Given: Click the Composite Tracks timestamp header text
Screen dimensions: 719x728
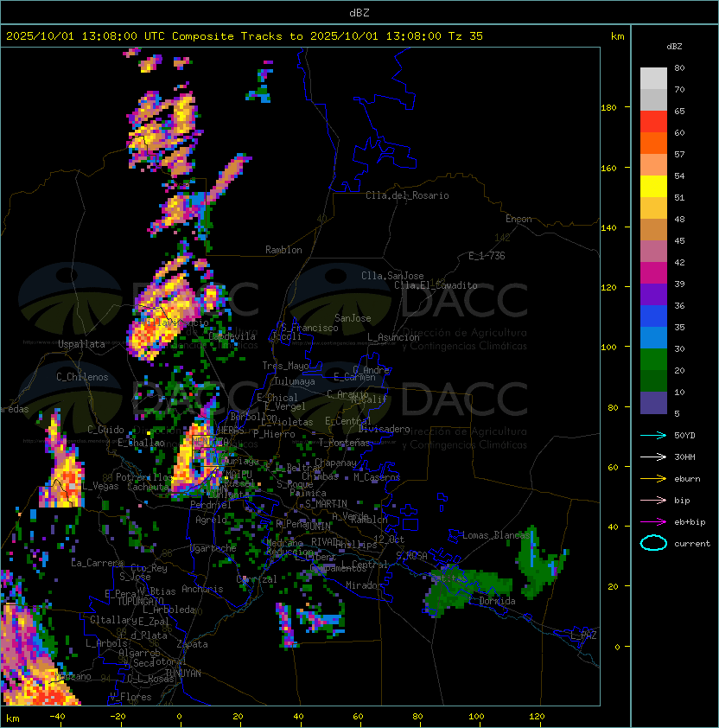Looking at the screenshot, I should tap(245, 36).
